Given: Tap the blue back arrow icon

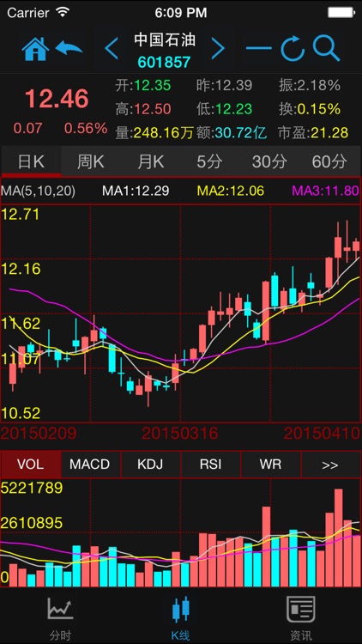Looking at the screenshot, I should point(69,48).
